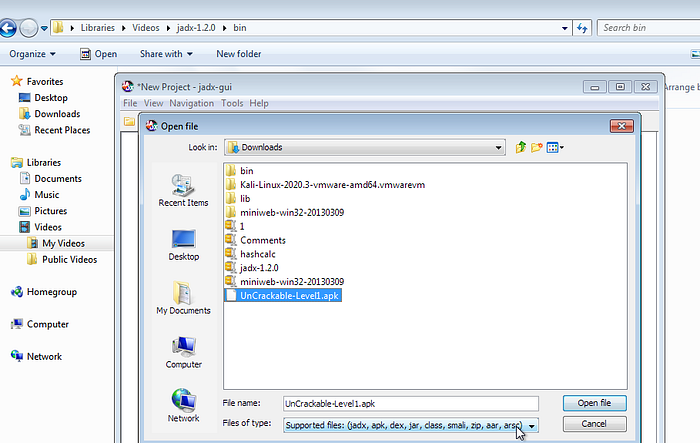This screenshot has width=700, height=443.
Task: Open Look in Downloads dropdown
Action: [499, 147]
